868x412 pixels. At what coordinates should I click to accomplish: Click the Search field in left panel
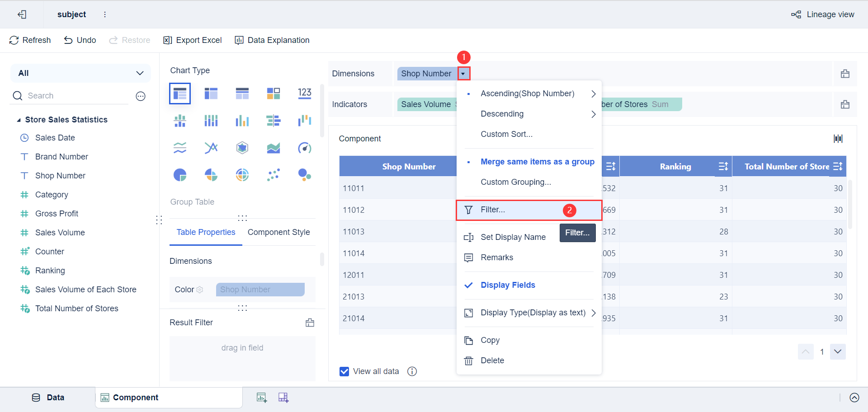click(68, 95)
